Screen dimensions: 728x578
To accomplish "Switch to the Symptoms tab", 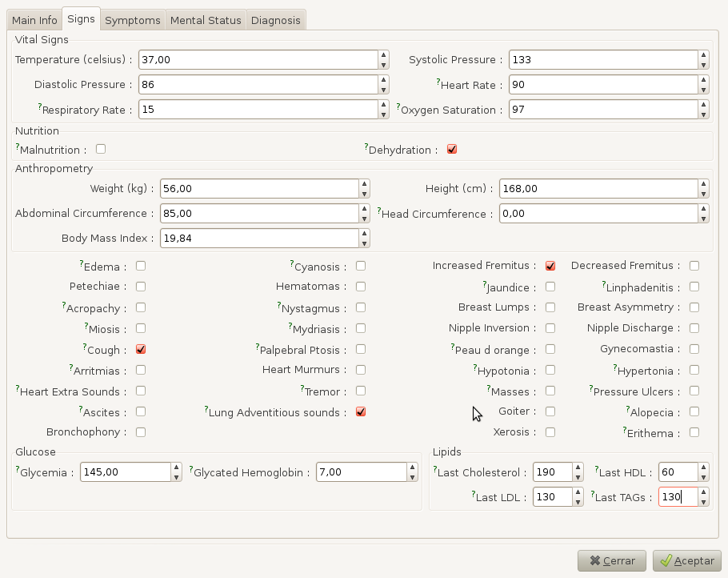I will point(133,20).
